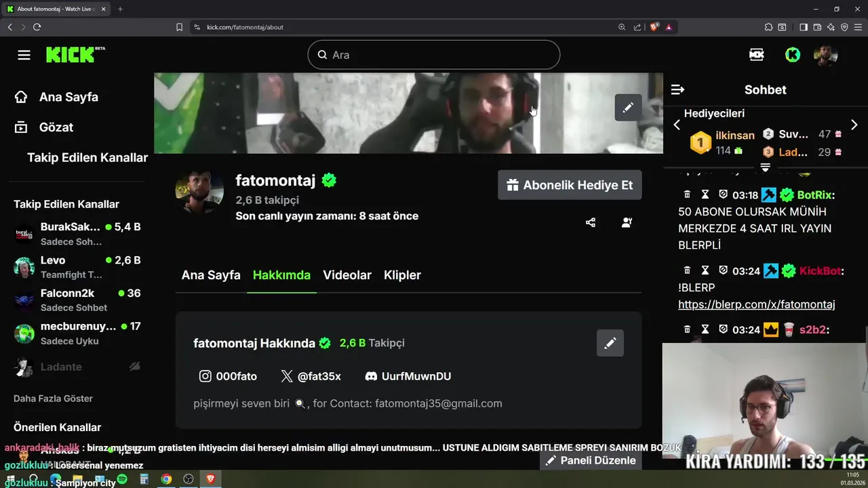Viewport: 868px width, 488px height.
Task: Open the Kick hamburger menu
Action: point(24,55)
